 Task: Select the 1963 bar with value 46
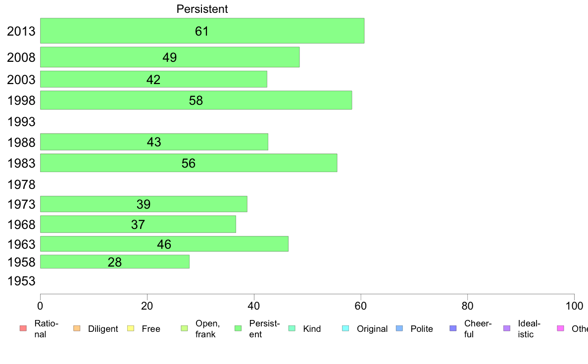point(164,244)
